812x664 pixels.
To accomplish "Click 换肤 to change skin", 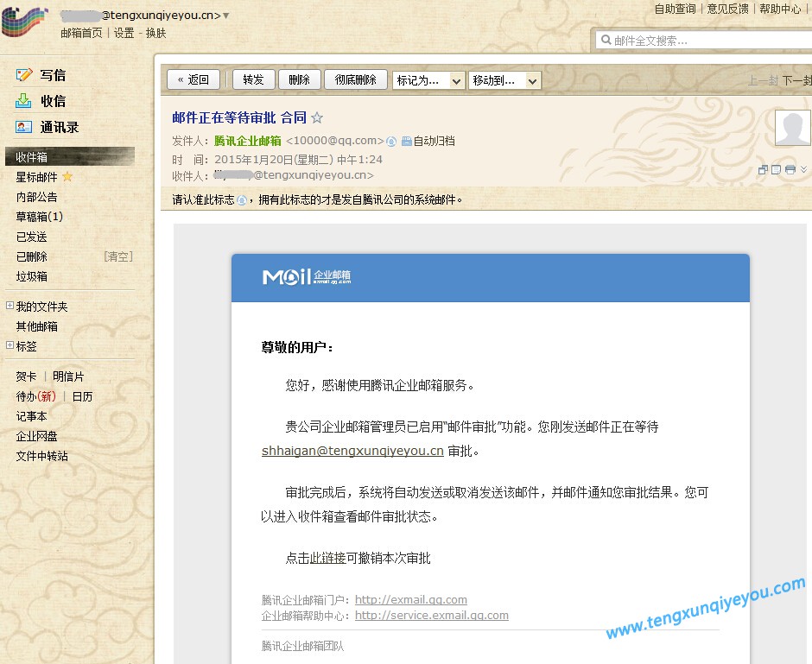I will (x=155, y=33).
